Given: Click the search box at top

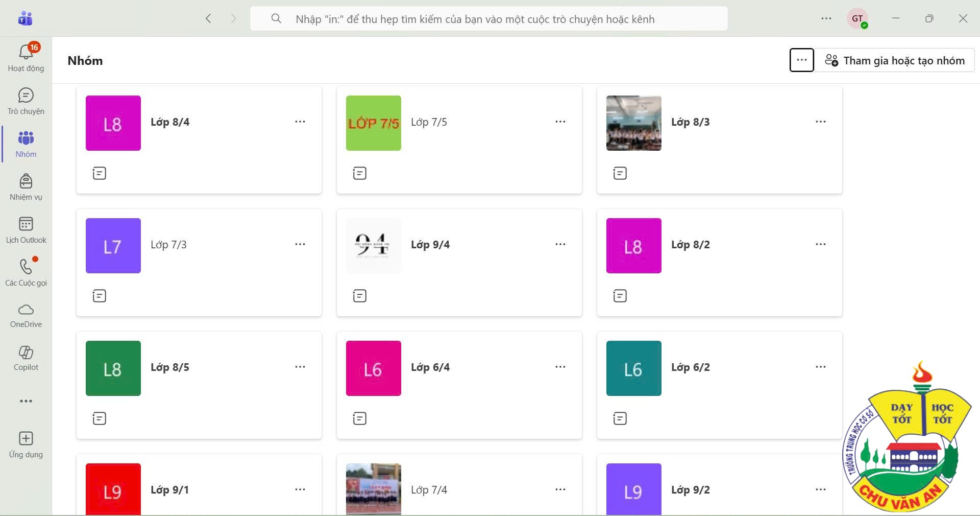Looking at the screenshot, I should click(488, 19).
